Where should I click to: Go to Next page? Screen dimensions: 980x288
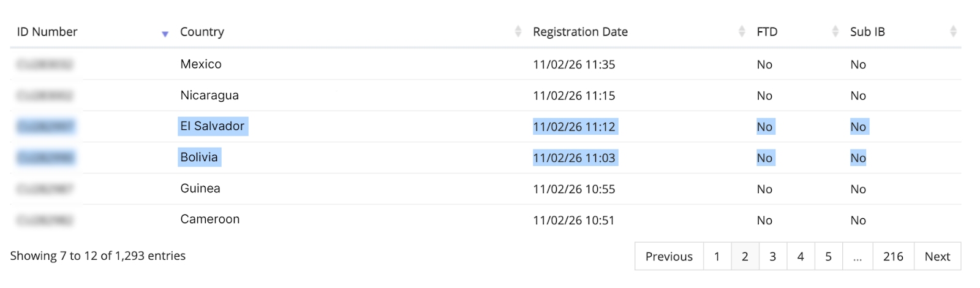click(x=937, y=256)
